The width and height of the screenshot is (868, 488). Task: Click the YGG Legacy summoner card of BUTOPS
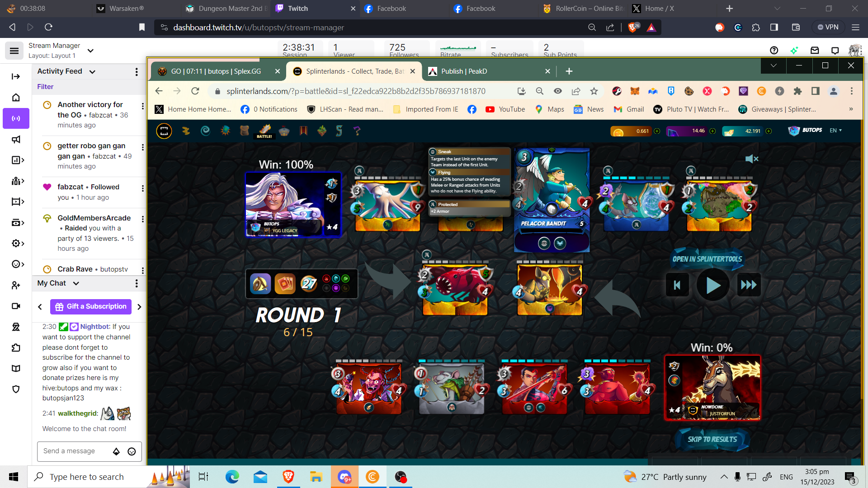click(x=293, y=204)
